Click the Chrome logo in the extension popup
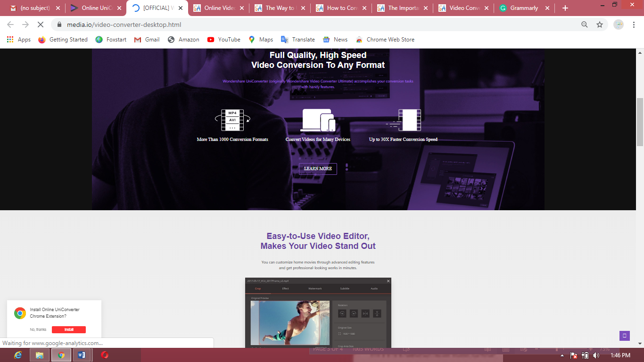This screenshot has width=644, height=362. [x=20, y=313]
